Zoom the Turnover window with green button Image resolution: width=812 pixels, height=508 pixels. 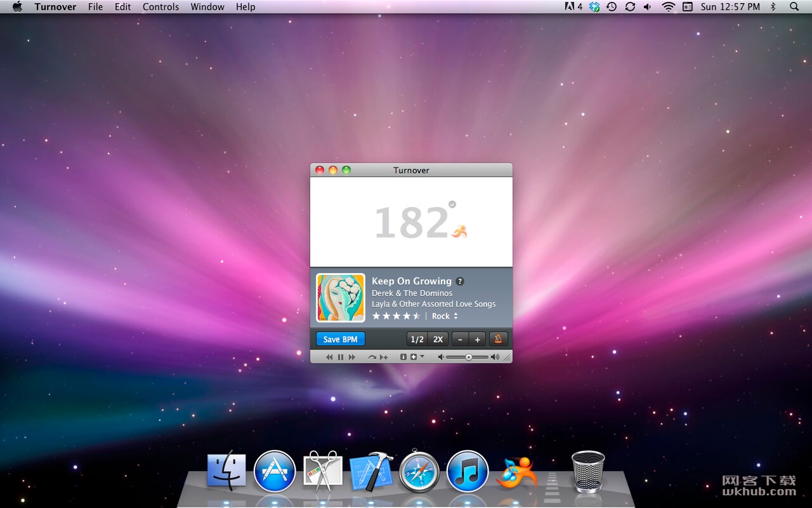click(x=346, y=170)
